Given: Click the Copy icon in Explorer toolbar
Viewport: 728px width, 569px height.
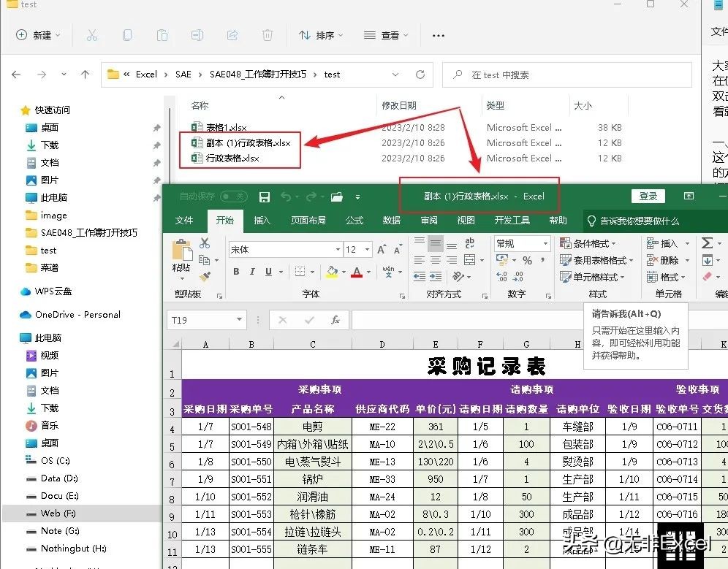Looking at the screenshot, I should (126, 35).
